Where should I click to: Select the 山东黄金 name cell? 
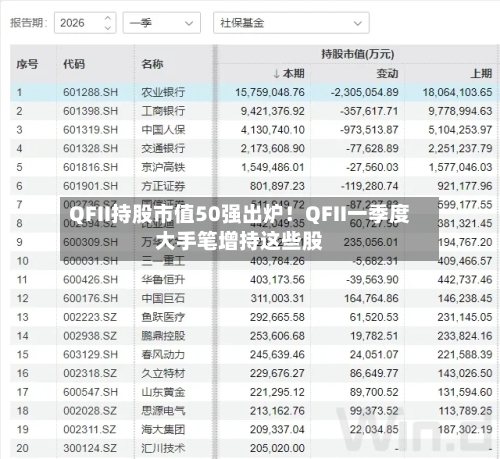(x=163, y=392)
